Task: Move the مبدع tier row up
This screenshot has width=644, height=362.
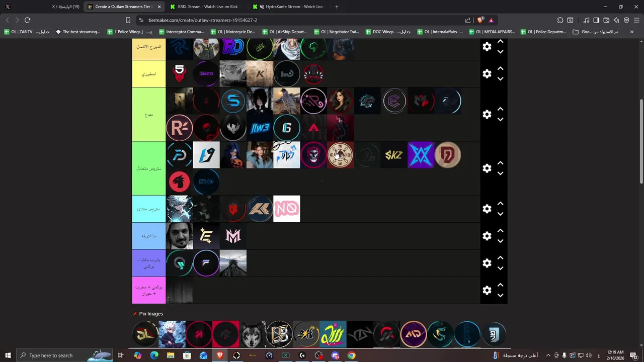Action: 500,109
